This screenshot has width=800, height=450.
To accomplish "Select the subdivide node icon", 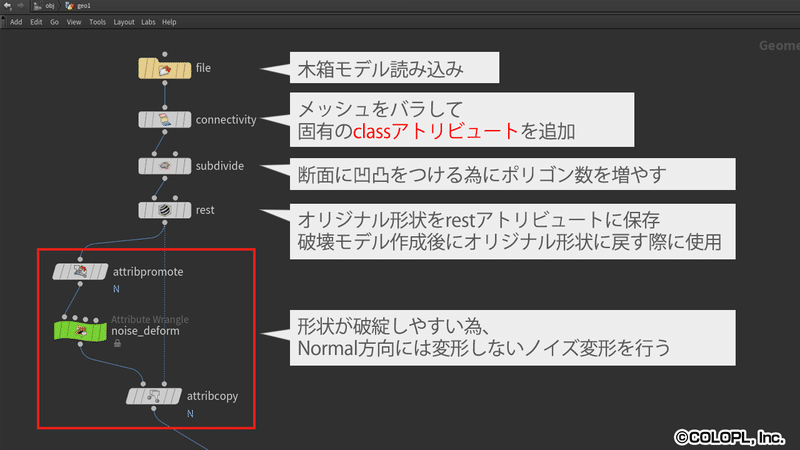I will tap(164, 166).
